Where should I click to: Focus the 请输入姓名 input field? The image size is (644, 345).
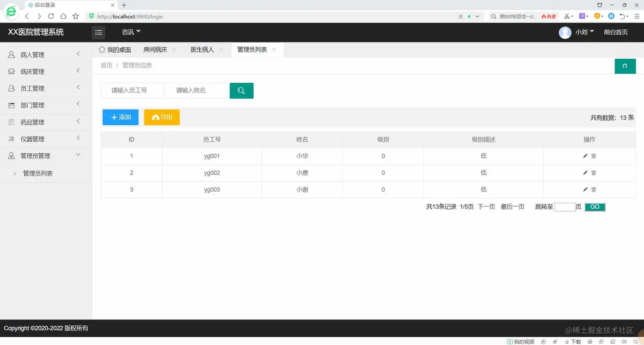(196, 90)
